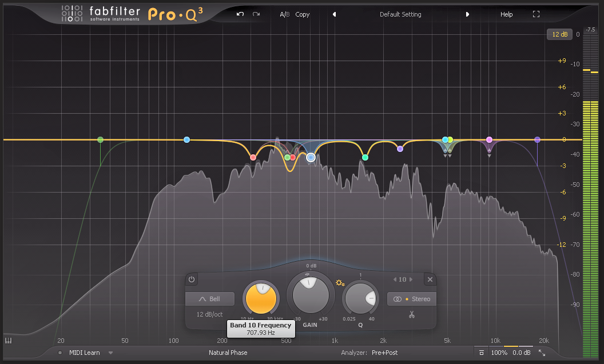
Task: Select the green low-cut node near 30 Hz
Action: pos(100,139)
